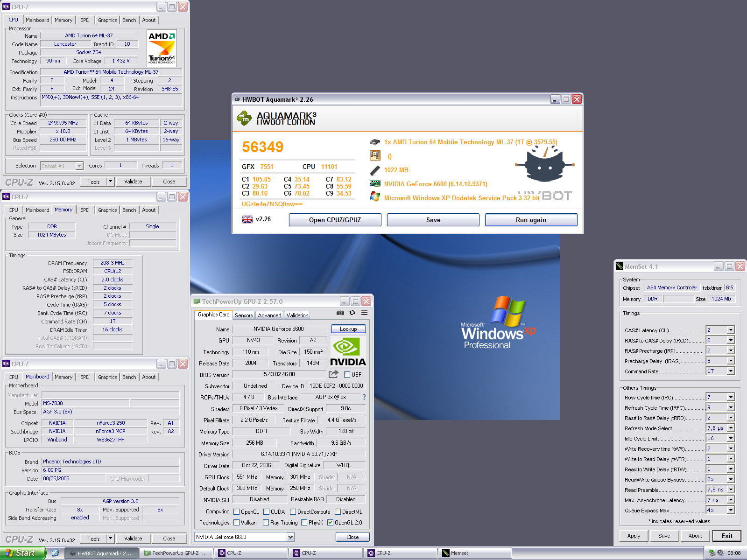Toggle the UEFI checkbox
The image size is (747, 560).
[347, 374]
